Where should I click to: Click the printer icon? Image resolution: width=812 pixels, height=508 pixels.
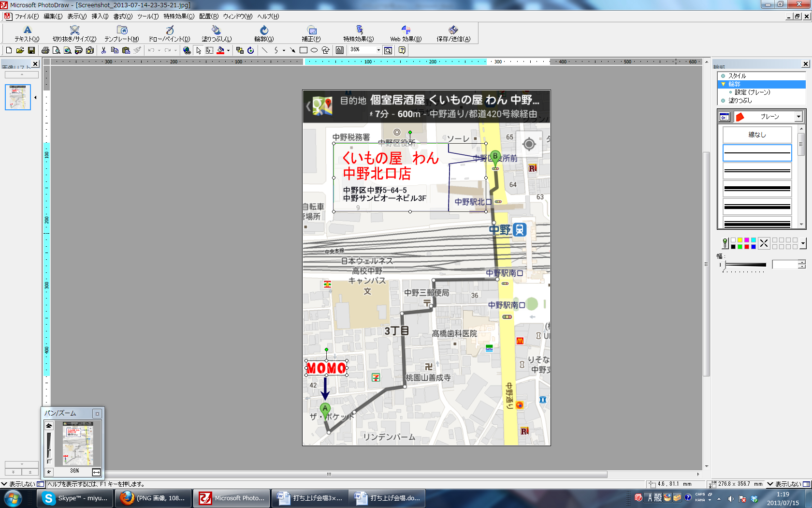click(x=45, y=50)
